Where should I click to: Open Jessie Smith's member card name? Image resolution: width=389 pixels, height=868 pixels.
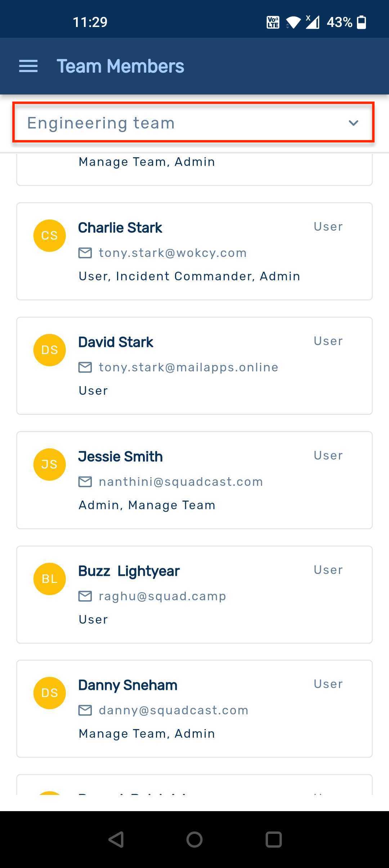pos(120,457)
